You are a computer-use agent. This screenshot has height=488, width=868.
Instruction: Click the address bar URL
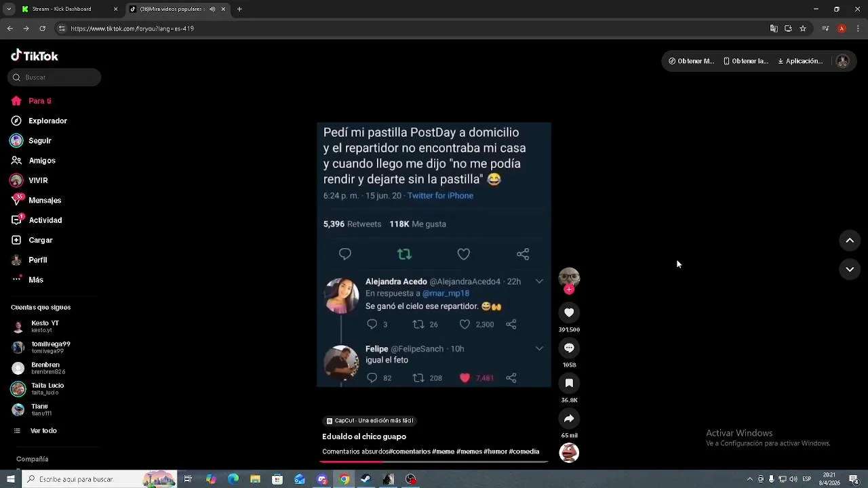pyautogui.click(x=132, y=28)
